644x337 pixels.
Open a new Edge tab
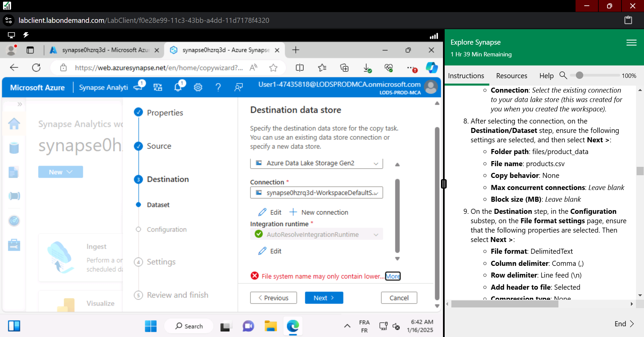click(x=296, y=50)
